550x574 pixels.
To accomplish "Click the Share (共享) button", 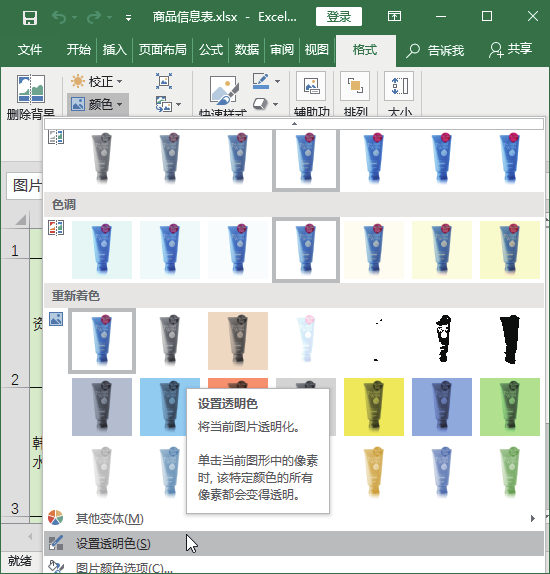I will click(511, 49).
